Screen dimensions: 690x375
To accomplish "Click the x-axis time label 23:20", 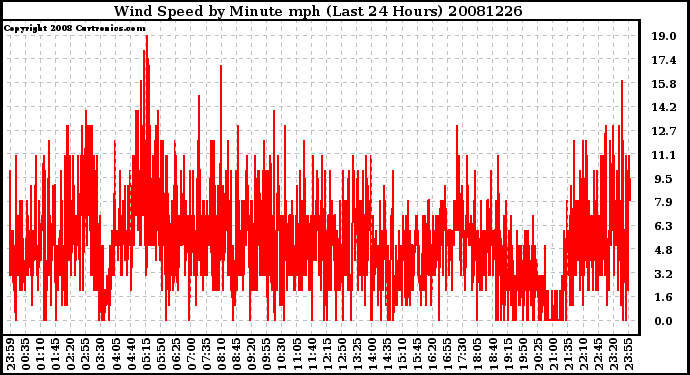I will [x=613, y=355].
